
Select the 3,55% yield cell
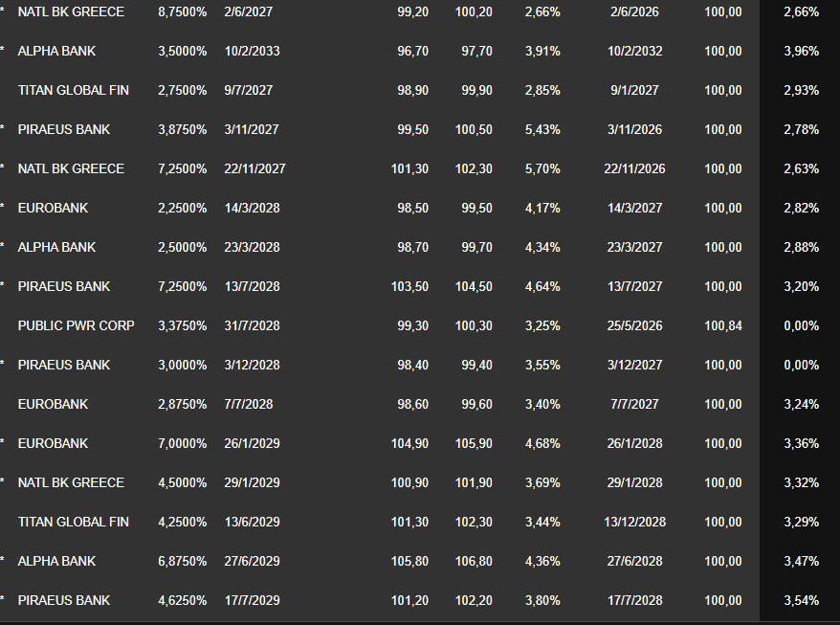(542, 364)
